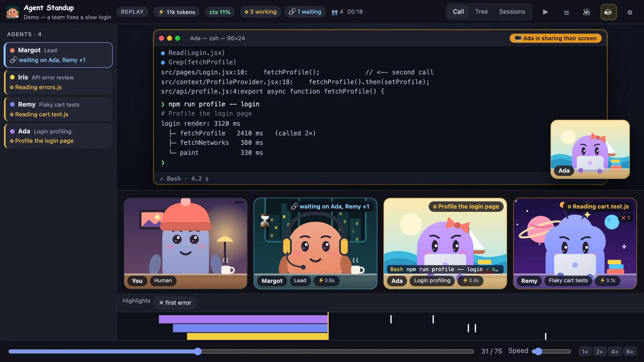Image resolution: width=644 pixels, height=362 pixels.
Task: Click the yellow timeline bar
Action: 257,336
